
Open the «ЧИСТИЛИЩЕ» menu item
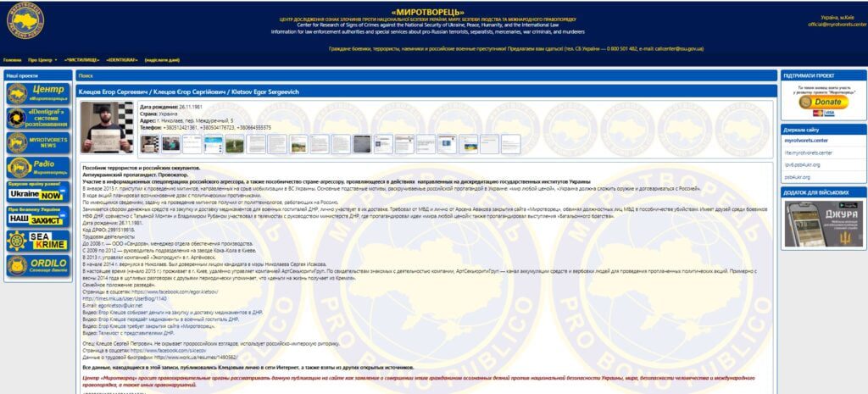pyautogui.click(x=83, y=60)
